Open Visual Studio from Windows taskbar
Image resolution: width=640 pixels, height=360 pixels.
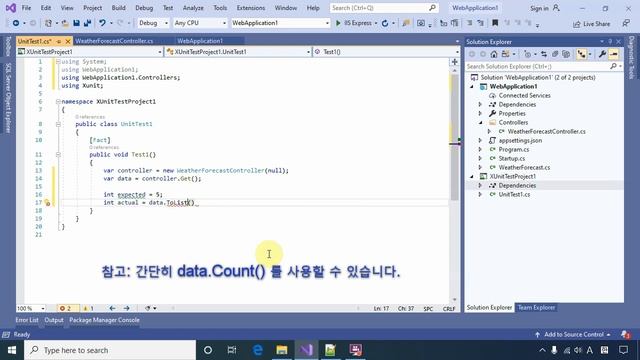point(306,350)
